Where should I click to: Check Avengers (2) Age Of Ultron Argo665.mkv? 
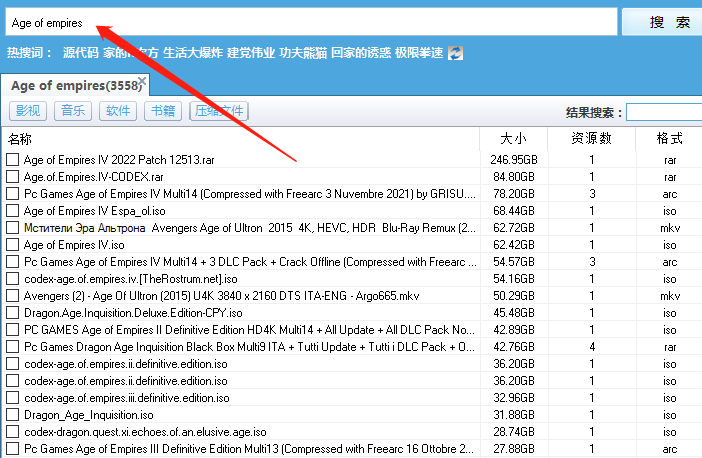[x=13, y=295]
